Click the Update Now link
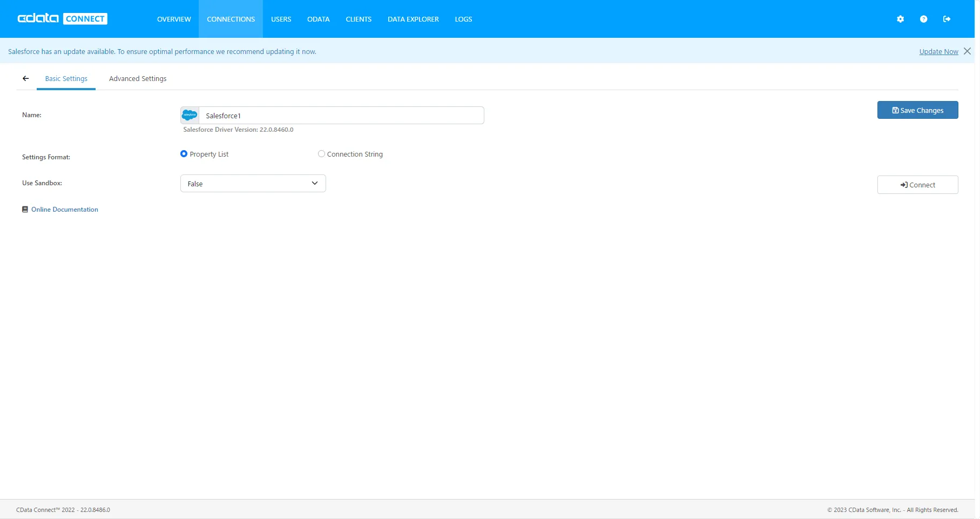Viewport: 980px width, 519px height. [x=938, y=51]
